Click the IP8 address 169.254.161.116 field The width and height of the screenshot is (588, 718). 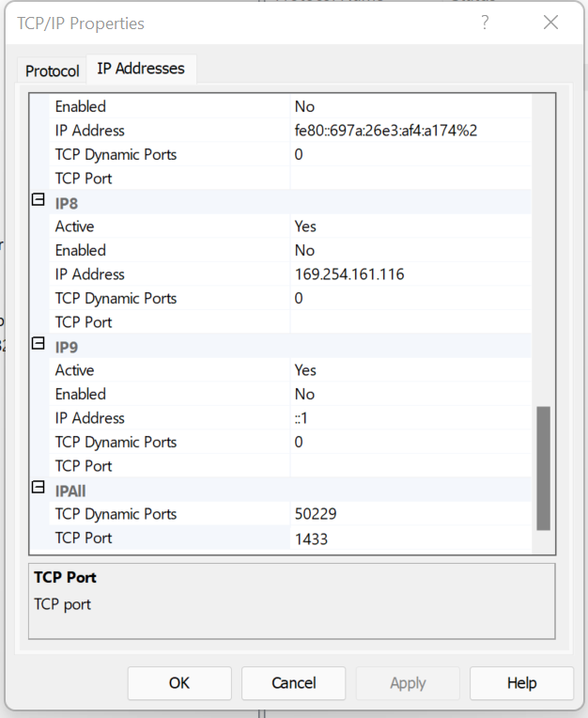pyautogui.click(x=410, y=274)
